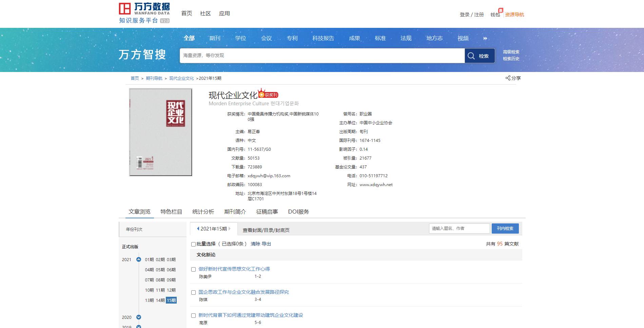Click the award-winning journal badge
This screenshot has height=328, width=644.
[268, 94]
